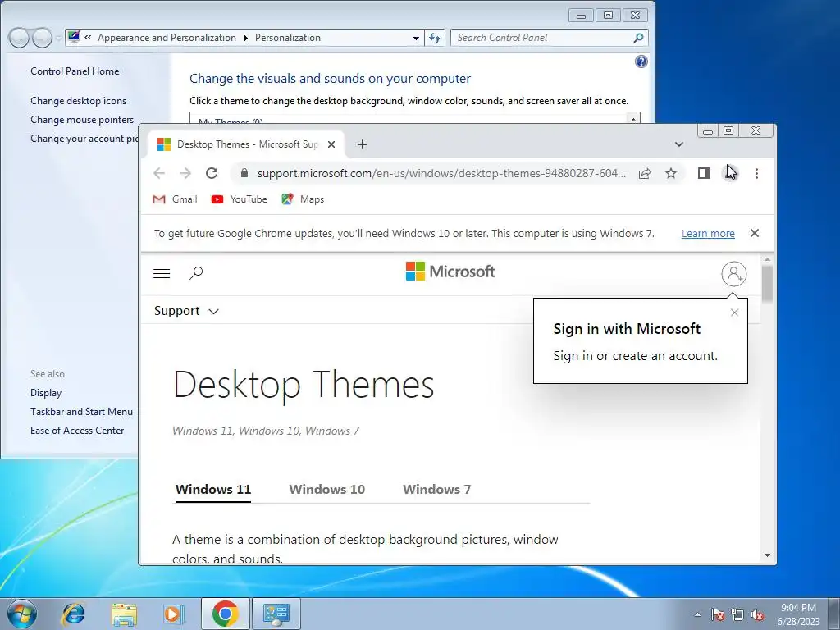Launch Internet Explorer from taskbar
This screenshot has width=840, height=630.
pyautogui.click(x=73, y=614)
